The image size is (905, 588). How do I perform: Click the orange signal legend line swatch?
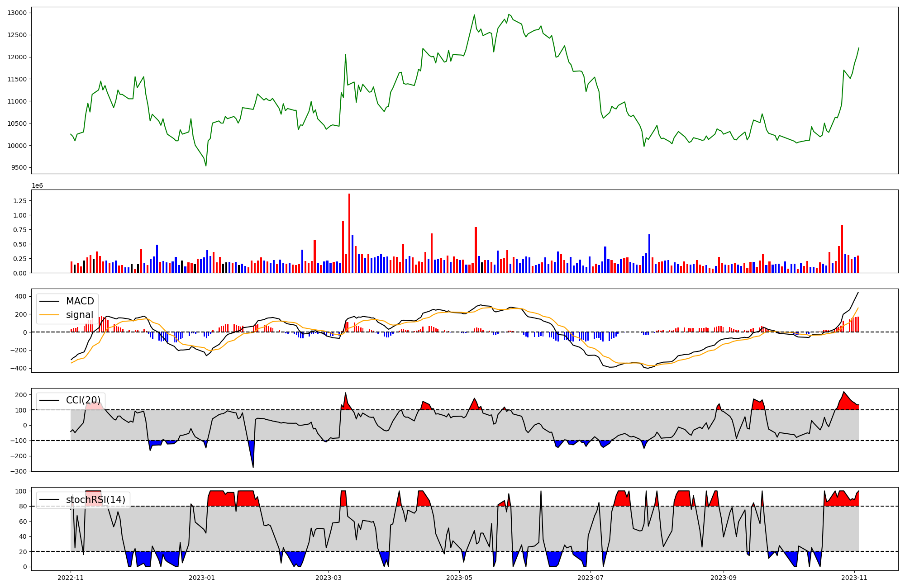click(49, 315)
